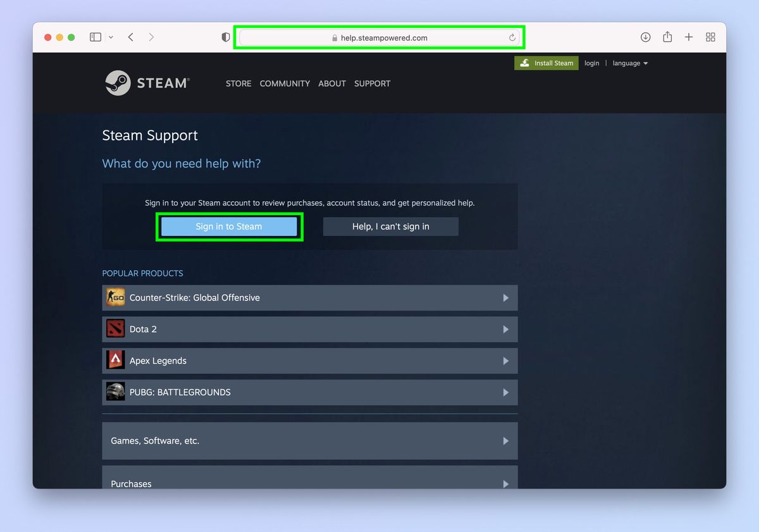Open the STORE menu item
Viewport: 759px width, 532px height.
(x=238, y=83)
